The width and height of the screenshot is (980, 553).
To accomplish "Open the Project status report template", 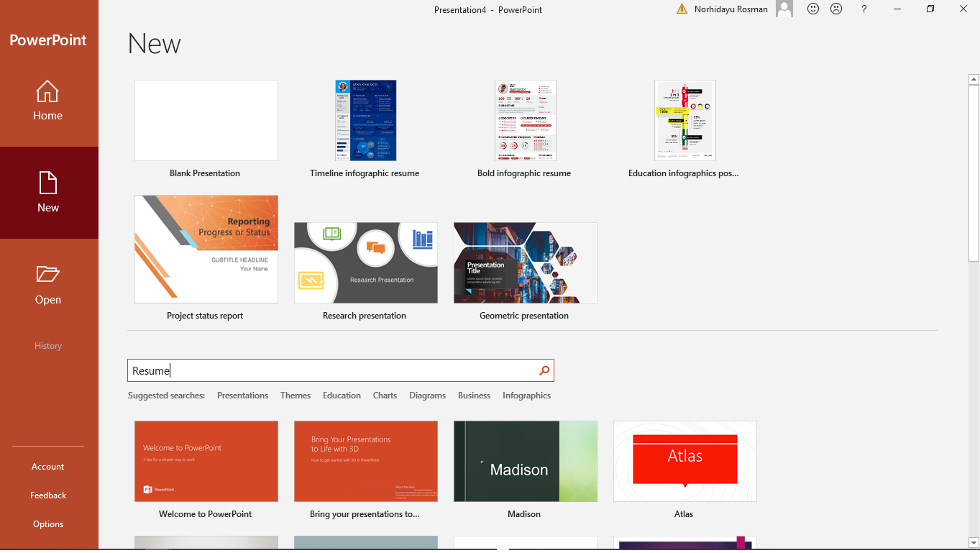I will [x=206, y=248].
